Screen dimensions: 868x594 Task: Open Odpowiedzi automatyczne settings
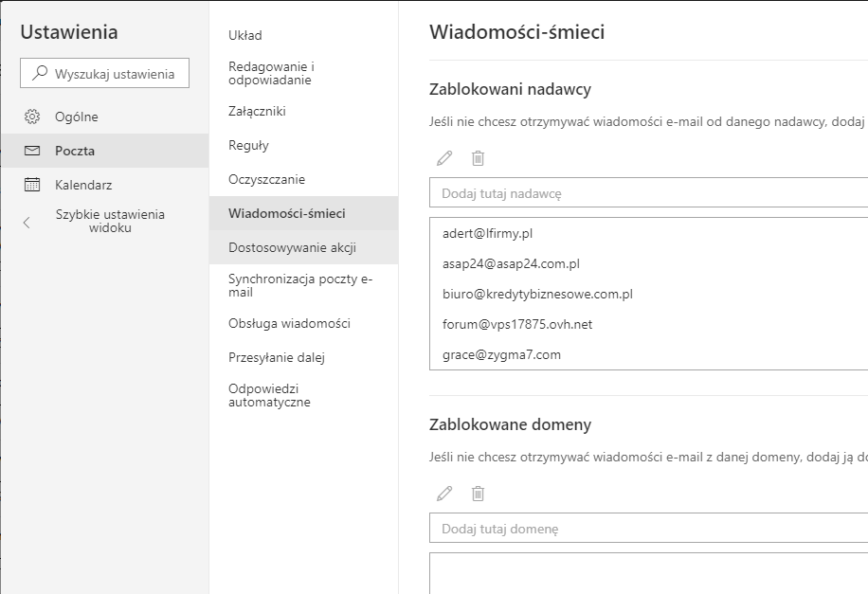[x=269, y=395]
